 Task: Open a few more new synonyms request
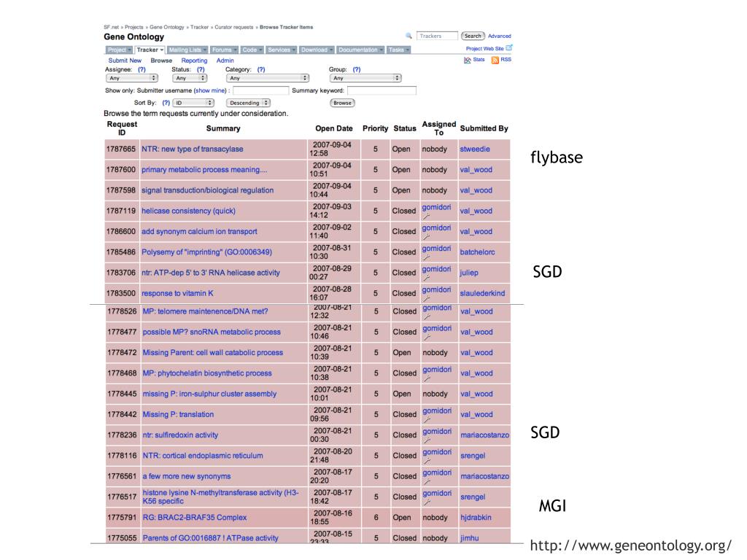(x=187, y=476)
